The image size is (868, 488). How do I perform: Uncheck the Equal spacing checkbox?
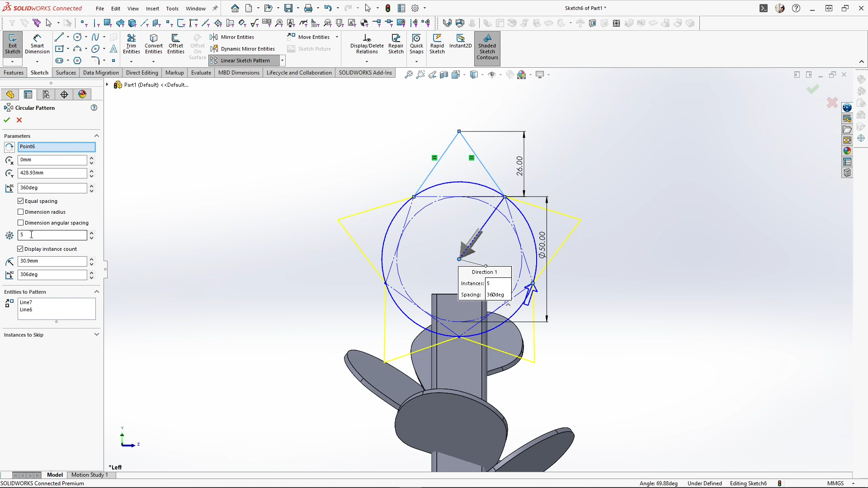coord(21,201)
